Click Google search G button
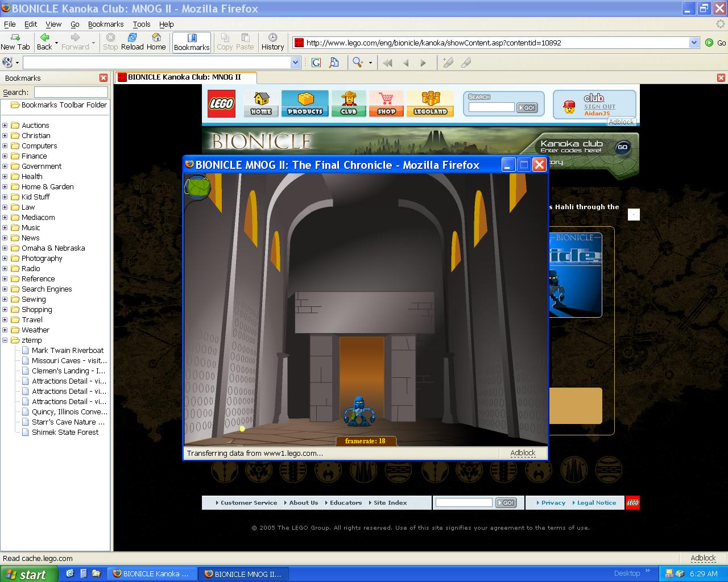The image size is (728, 582). pos(316,63)
